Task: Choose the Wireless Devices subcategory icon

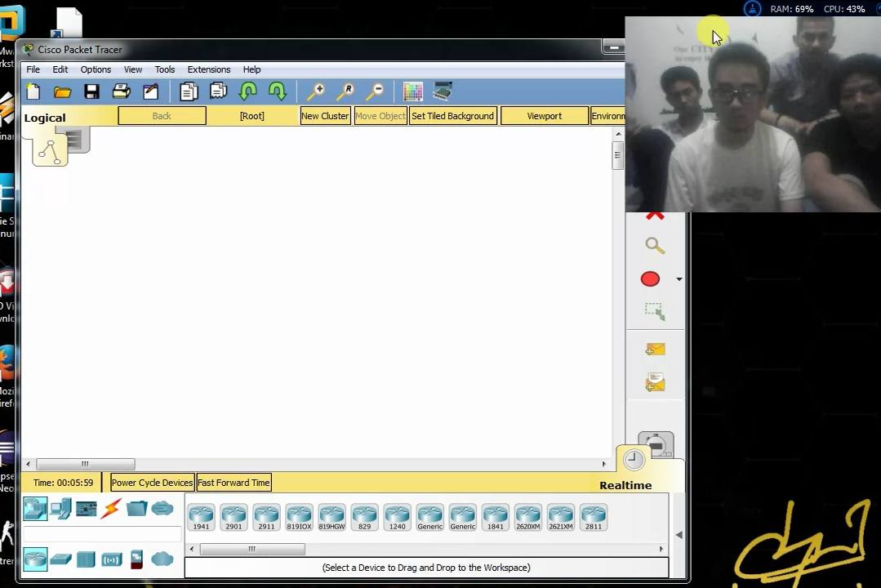Action: click(112, 560)
